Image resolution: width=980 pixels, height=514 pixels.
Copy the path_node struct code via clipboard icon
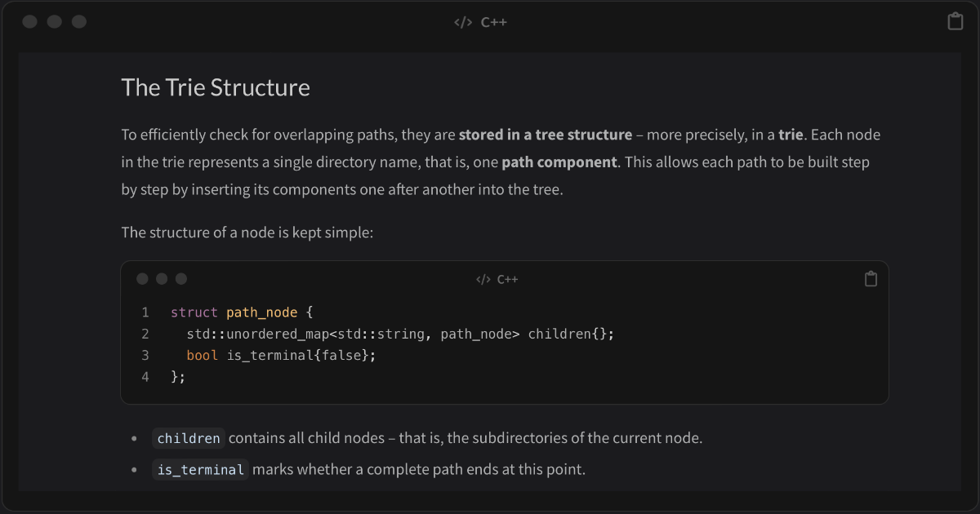coord(871,279)
